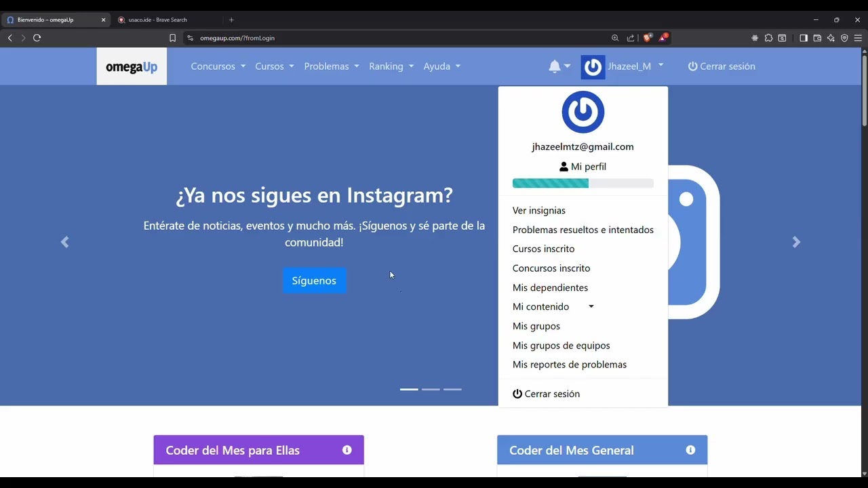Select Ver insignias
This screenshot has width=868, height=488.
tap(539, 210)
